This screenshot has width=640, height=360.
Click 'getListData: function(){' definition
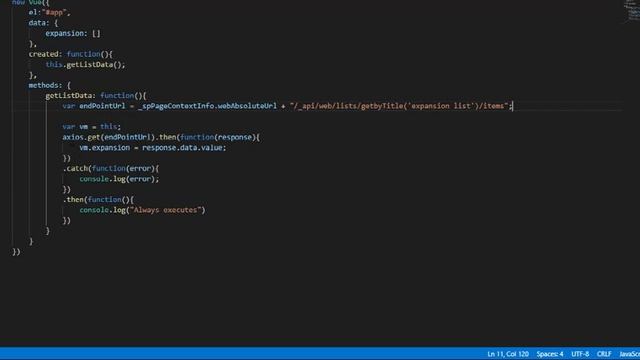pyautogui.click(x=96, y=96)
